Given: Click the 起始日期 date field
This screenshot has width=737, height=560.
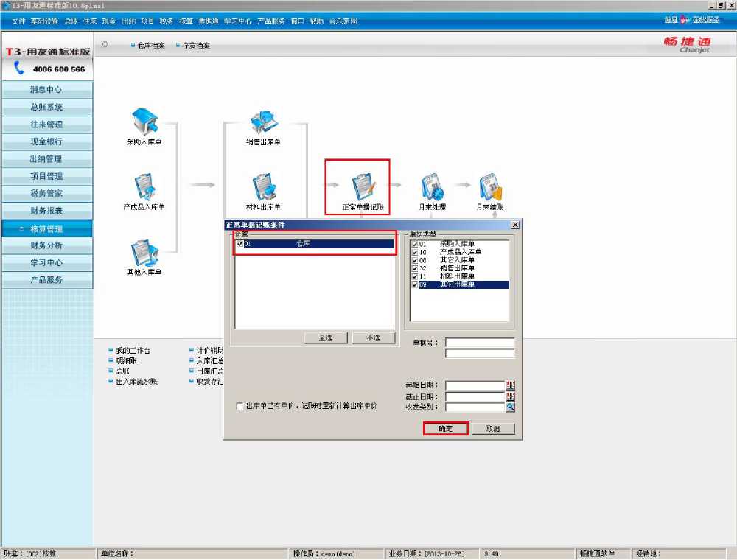Looking at the screenshot, I should pos(475,385).
